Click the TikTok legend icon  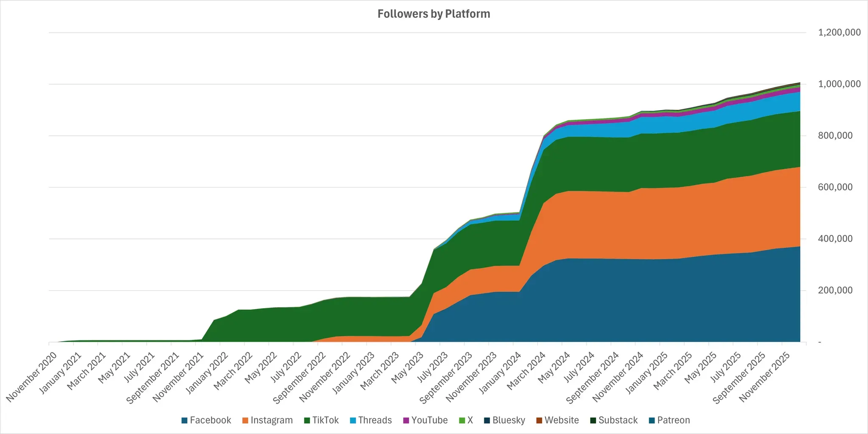tap(307, 420)
